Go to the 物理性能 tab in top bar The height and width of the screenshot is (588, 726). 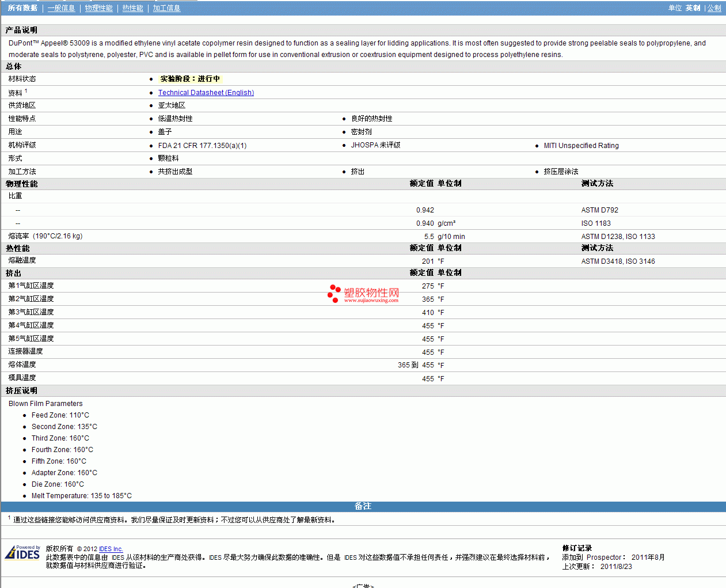[98, 8]
